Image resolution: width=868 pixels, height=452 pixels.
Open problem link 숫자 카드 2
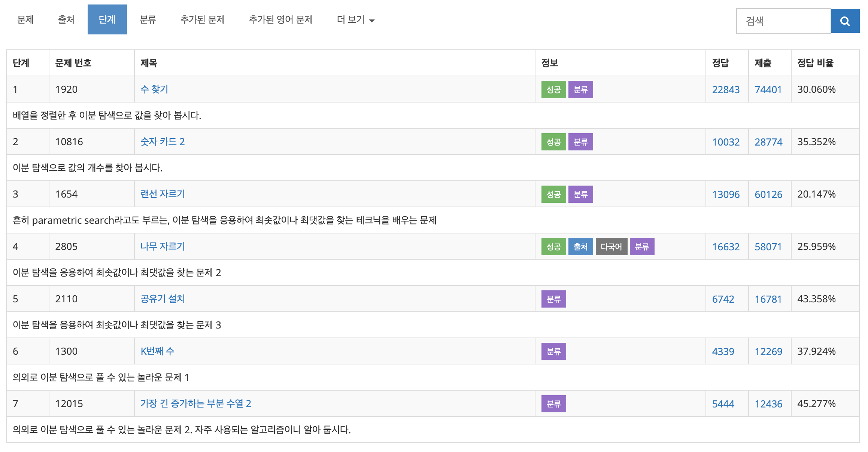[163, 142]
